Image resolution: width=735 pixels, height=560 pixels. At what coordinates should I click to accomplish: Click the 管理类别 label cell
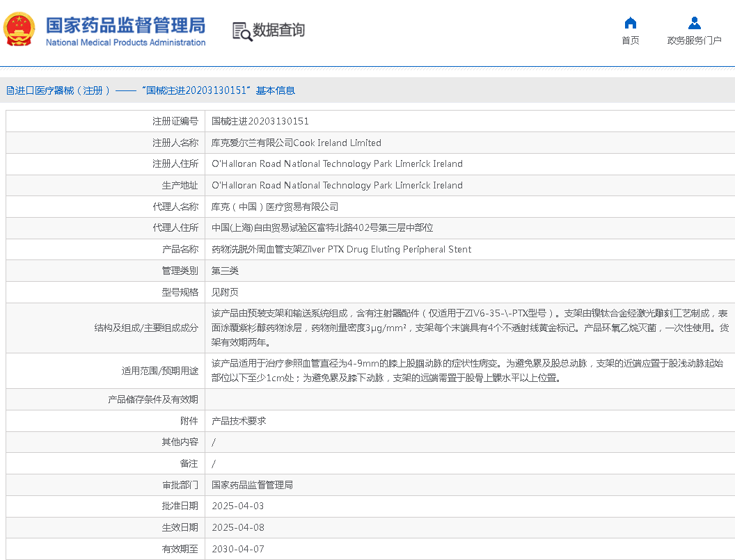106,271
